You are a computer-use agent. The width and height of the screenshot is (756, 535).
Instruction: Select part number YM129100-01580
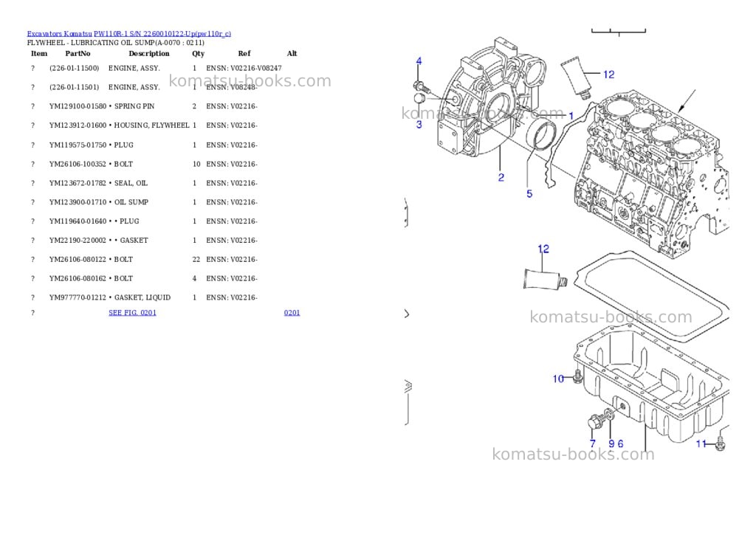[78, 106]
